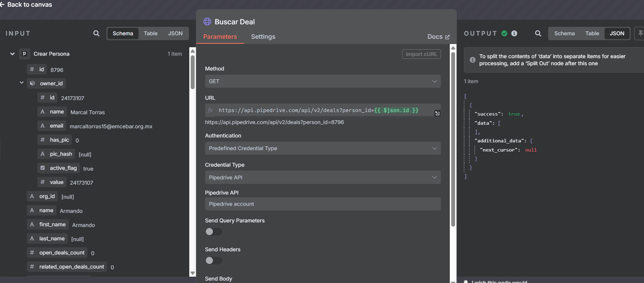The width and height of the screenshot is (644, 283).
Task: Select the Pipedrive account credential field
Action: pos(323,204)
